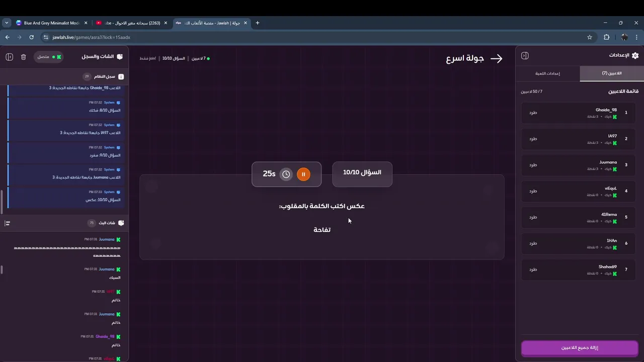Collapse the chat and log panel (الشات والسجل)

[9, 57]
